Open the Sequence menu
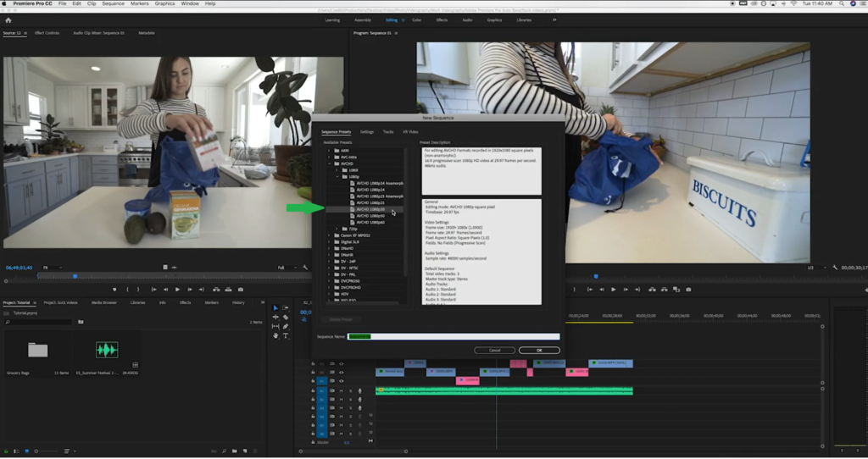868x459 pixels. (x=113, y=3)
